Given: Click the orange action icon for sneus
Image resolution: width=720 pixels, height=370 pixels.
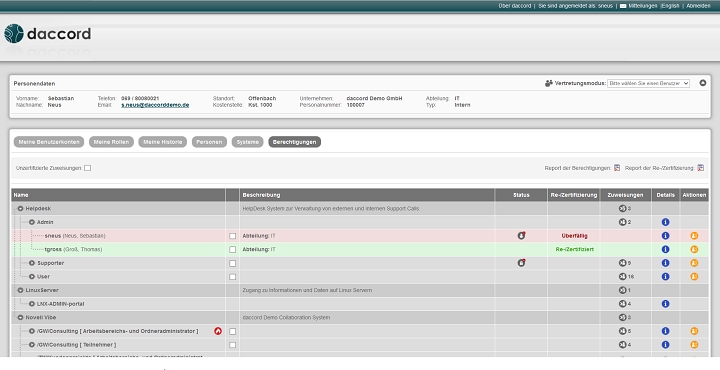Looking at the screenshot, I should click(x=694, y=236).
